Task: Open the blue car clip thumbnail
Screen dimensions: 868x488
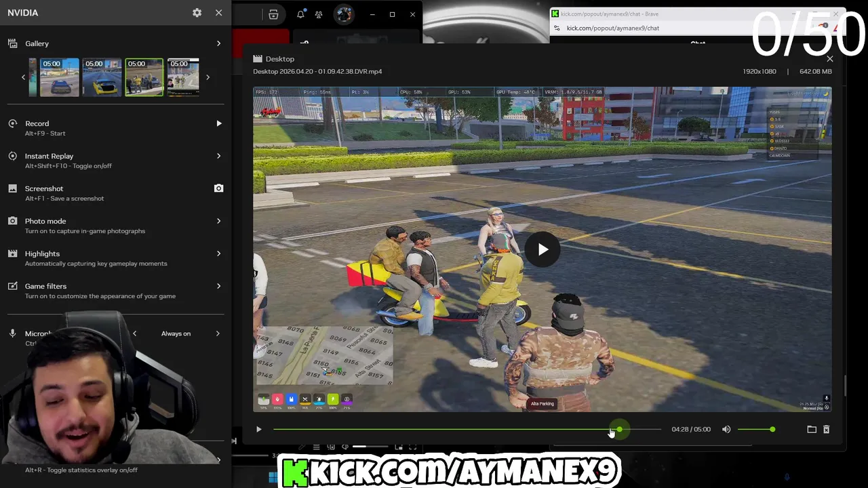Action: coord(59,77)
